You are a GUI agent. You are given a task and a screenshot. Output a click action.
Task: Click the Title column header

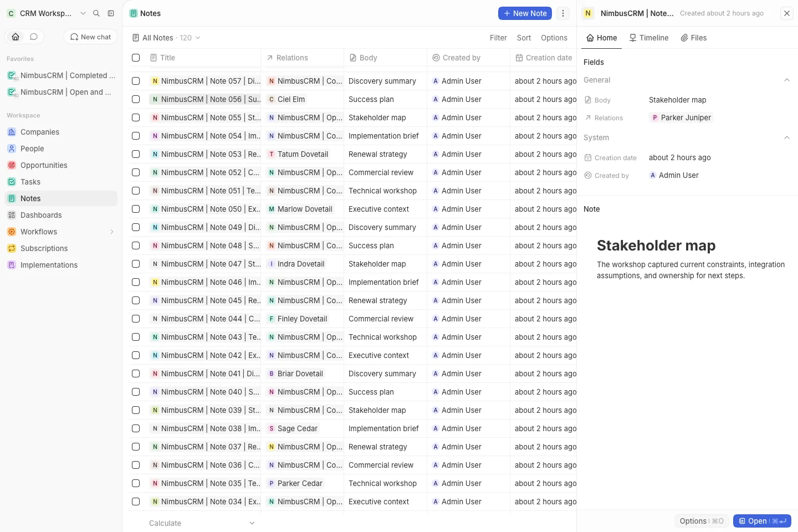(x=202, y=58)
